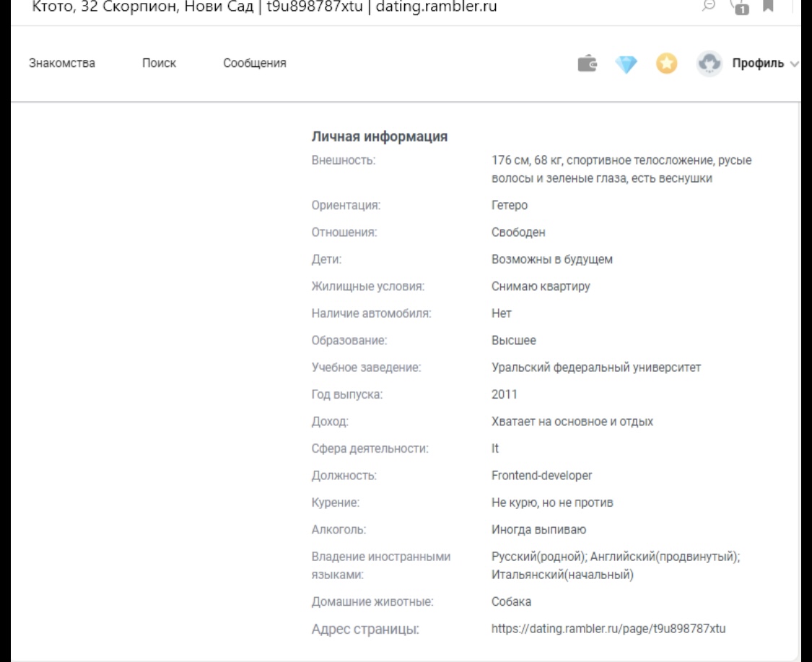This screenshot has height=662, width=812.
Task: Click the Адрес страницы label
Action: coord(365,629)
